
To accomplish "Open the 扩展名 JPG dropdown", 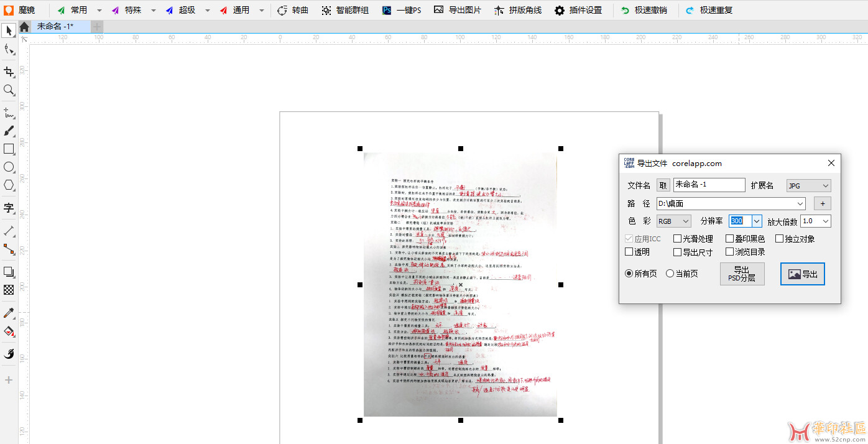I will pos(808,185).
